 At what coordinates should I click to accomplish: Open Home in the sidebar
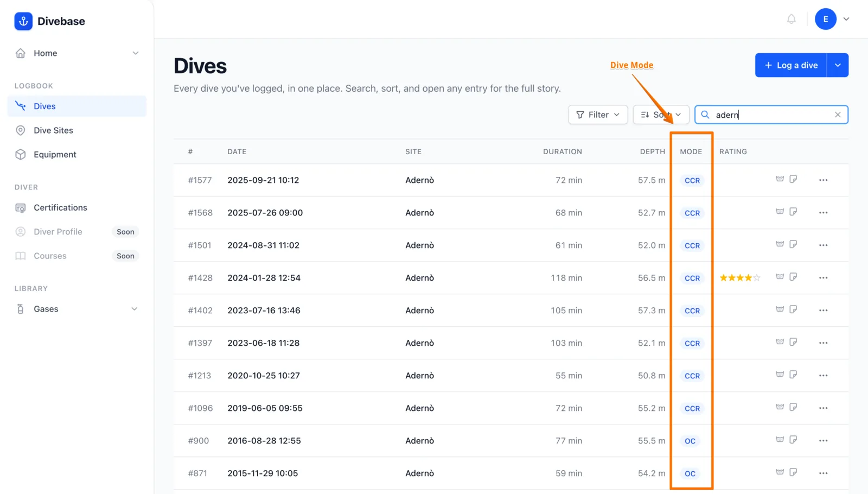pos(76,53)
